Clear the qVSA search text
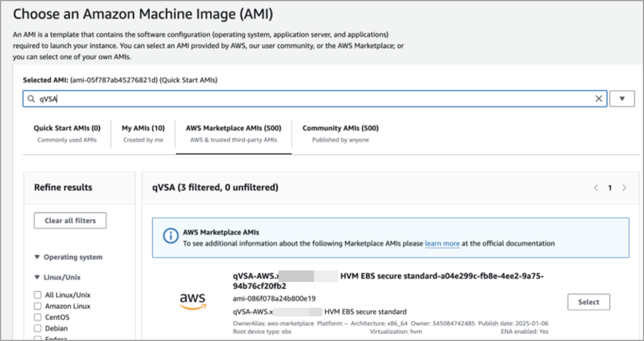This screenshot has width=644, height=341. point(599,99)
